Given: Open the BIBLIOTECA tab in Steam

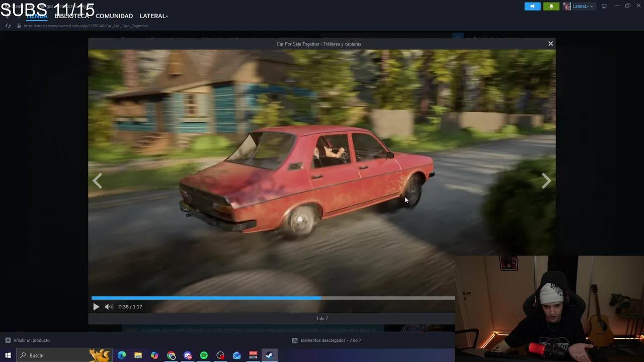Looking at the screenshot, I should (x=71, y=16).
